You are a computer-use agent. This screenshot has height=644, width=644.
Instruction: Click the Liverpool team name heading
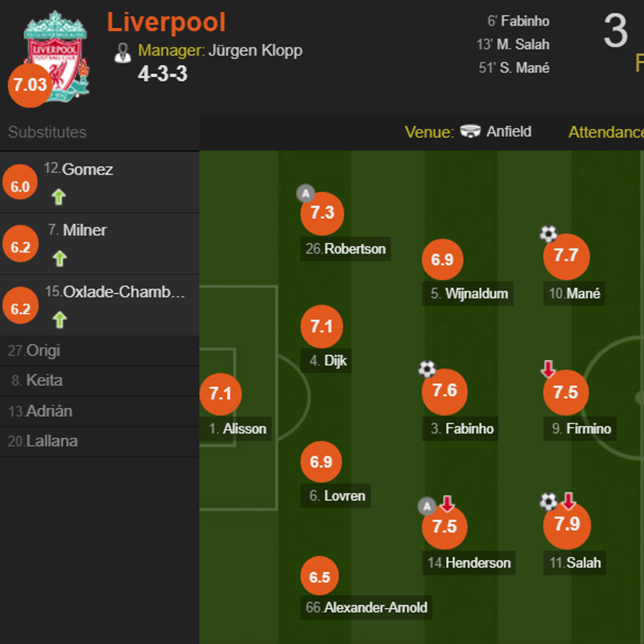click(x=166, y=23)
